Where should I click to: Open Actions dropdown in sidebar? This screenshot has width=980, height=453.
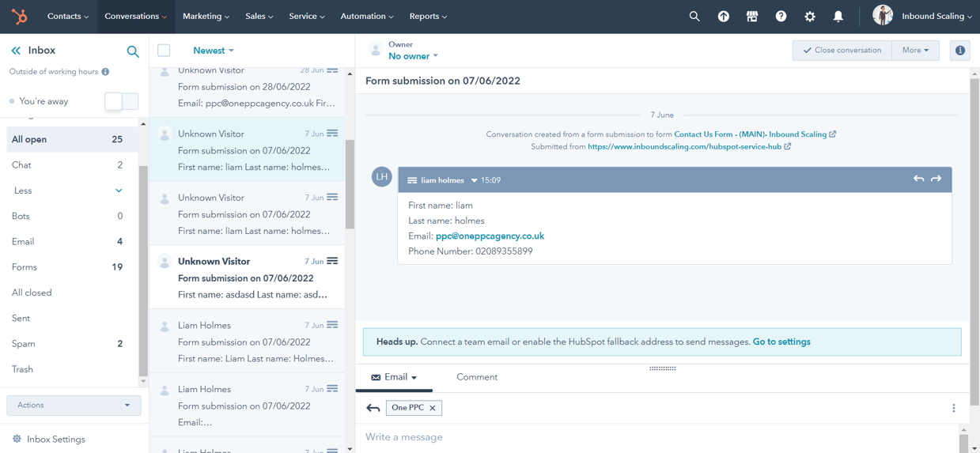(74, 405)
